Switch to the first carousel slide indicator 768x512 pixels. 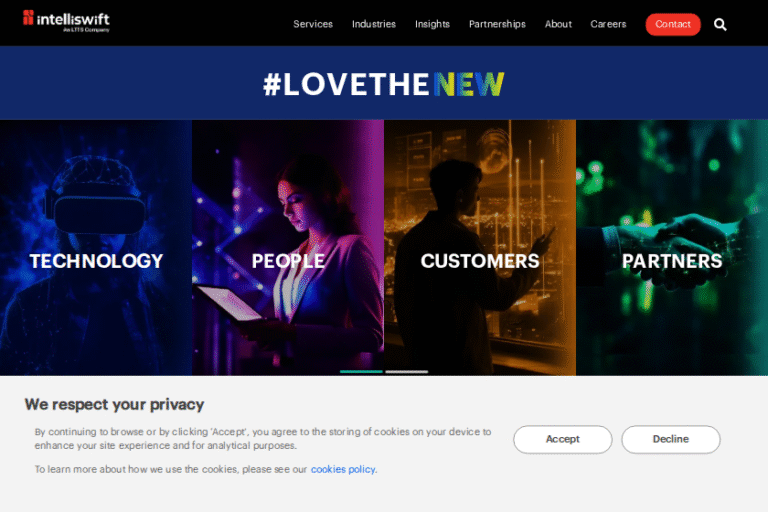tap(361, 372)
